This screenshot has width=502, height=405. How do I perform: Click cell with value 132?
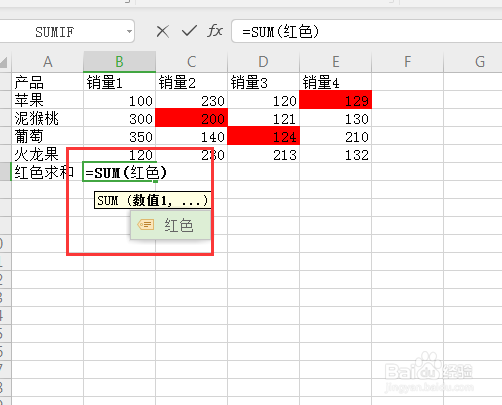point(335,154)
